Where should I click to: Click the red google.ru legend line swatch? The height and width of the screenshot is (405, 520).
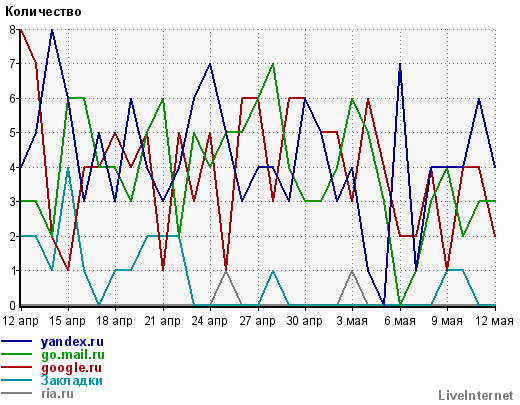17,367
